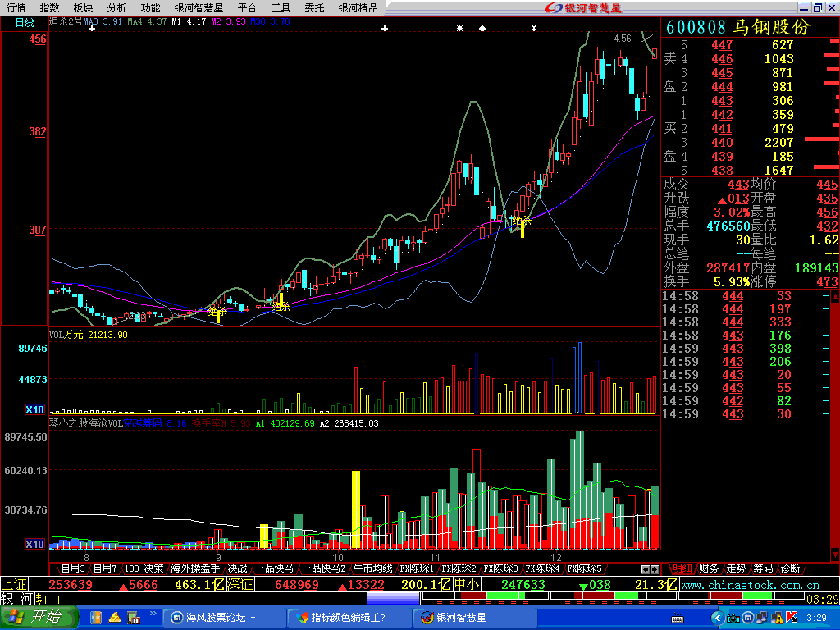Open the 银河精品 menu

click(x=358, y=7)
